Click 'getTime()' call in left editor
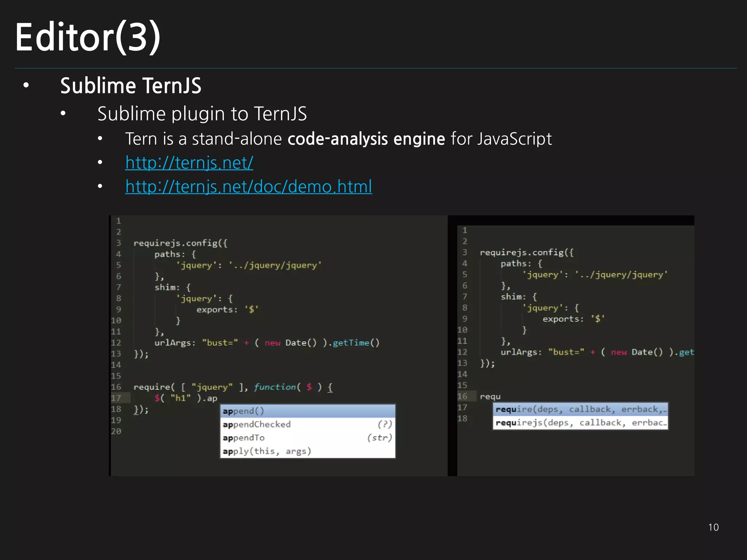 (x=356, y=343)
